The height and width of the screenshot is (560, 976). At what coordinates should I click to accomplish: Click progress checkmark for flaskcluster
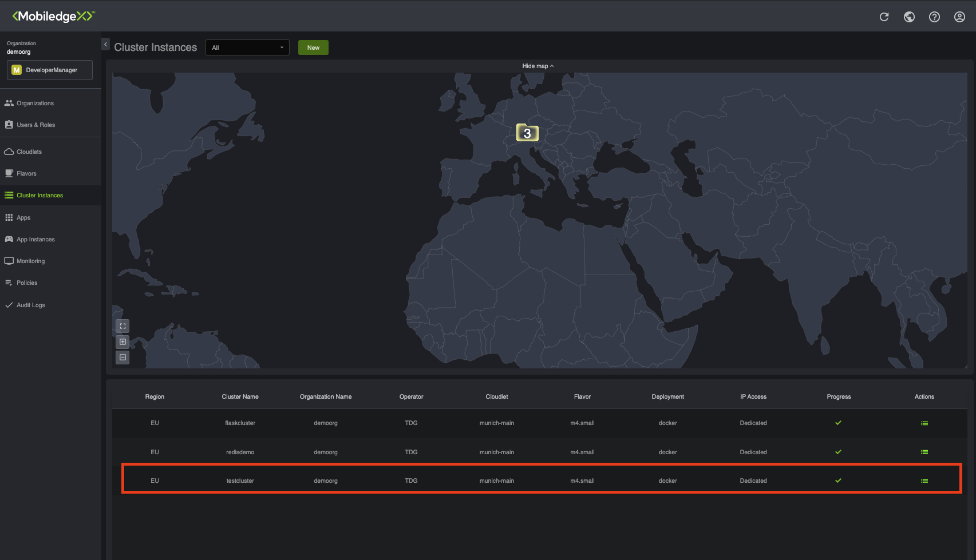838,423
